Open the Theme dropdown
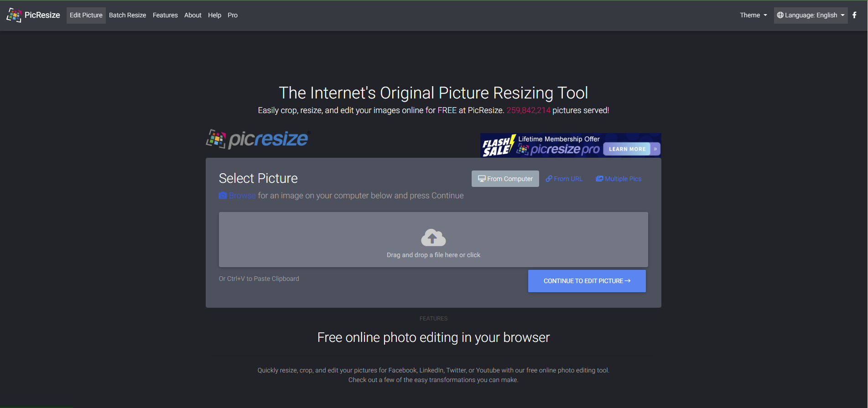The image size is (868, 408). click(753, 15)
